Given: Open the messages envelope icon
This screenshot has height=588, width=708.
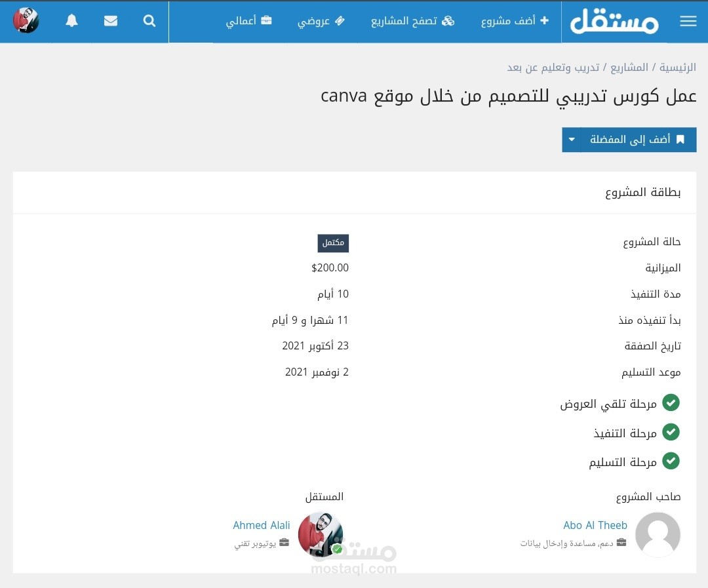Looking at the screenshot, I should (111, 21).
